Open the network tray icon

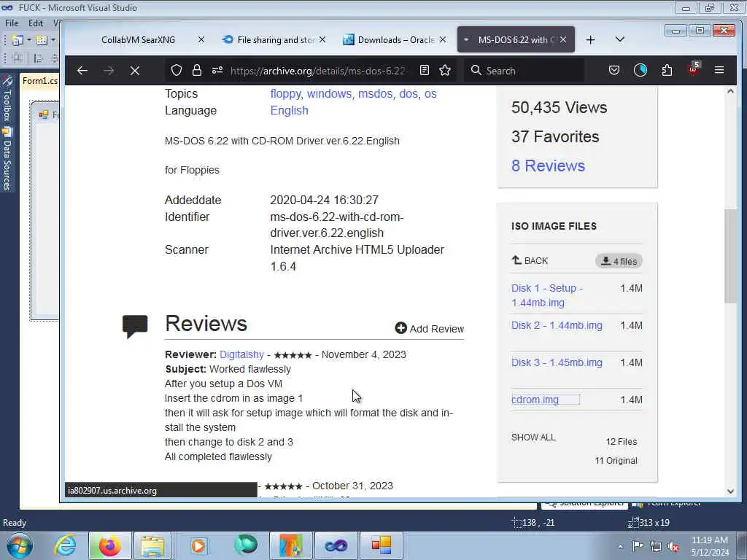coord(656,546)
